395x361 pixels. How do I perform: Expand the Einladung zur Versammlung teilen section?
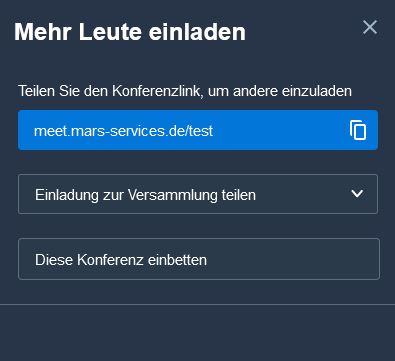pyautogui.click(x=198, y=194)
